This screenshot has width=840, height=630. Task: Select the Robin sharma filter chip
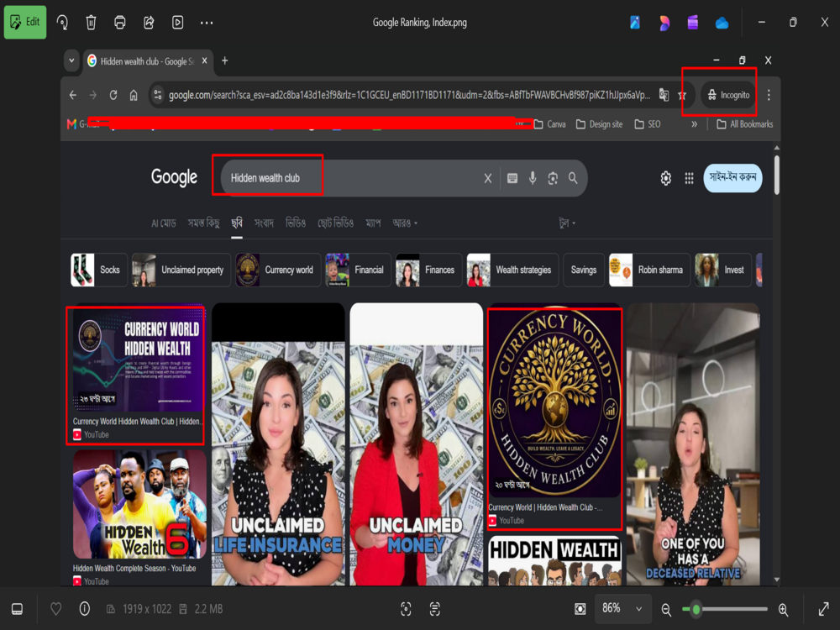coord(649,270)
